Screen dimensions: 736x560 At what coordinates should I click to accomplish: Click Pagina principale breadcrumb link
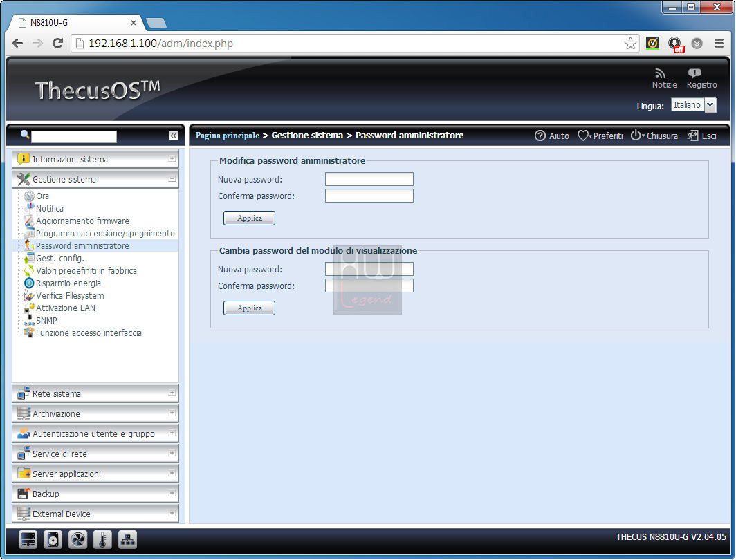227,136
